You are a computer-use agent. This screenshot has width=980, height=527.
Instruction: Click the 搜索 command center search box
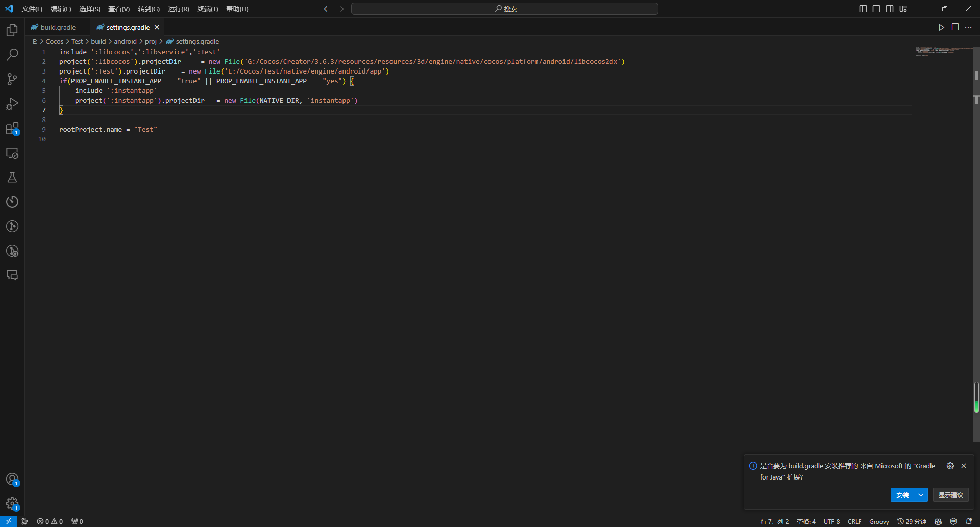505,9
